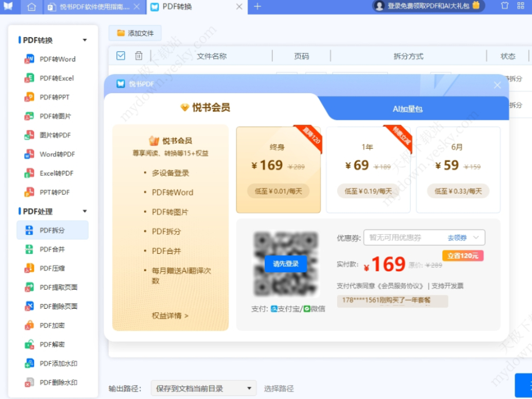This screenshot has height=399, width=532.
Task: Click 文件名称 column header
Action: 212,56
